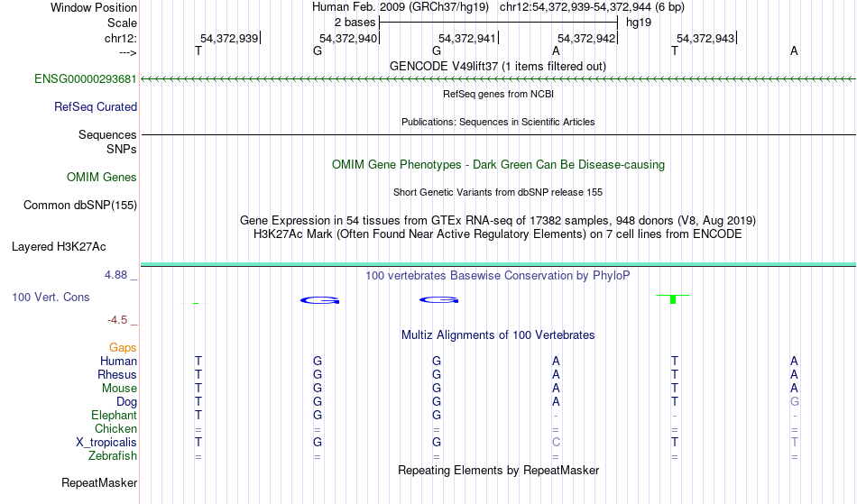Click the 54,372,939 ruler position
This screenshot has width=857, height=504.
[x=229, y=39]
